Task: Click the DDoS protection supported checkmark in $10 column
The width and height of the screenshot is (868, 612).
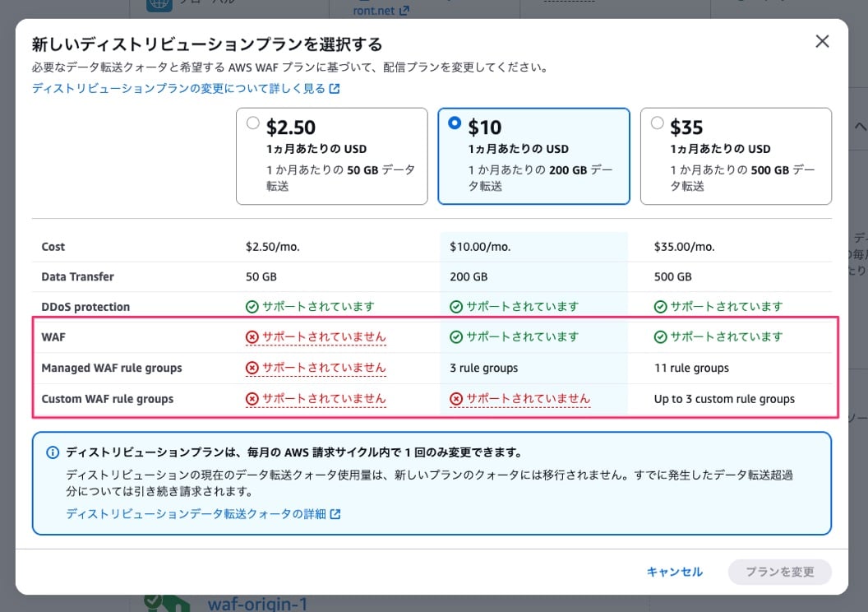Action: pos(456,307)
